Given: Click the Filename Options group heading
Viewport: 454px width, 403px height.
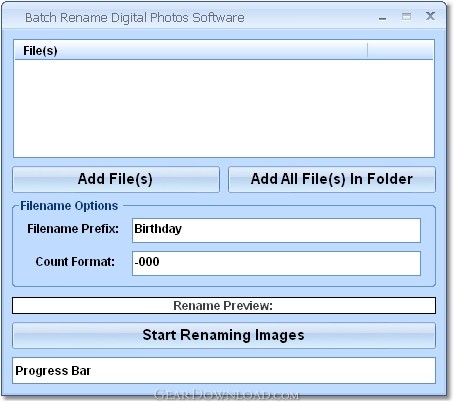Looking at the screenshot, I should click(x=69, y=206).
